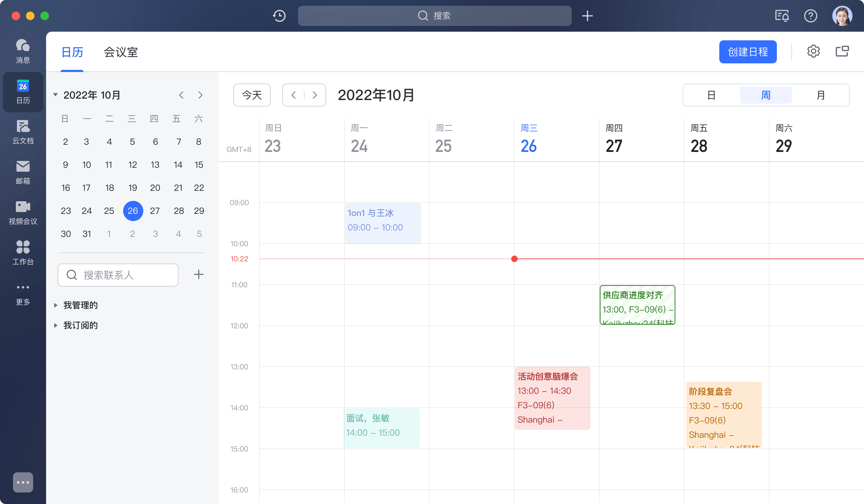Open the 更多 sidebar menu

click(23, 293)
